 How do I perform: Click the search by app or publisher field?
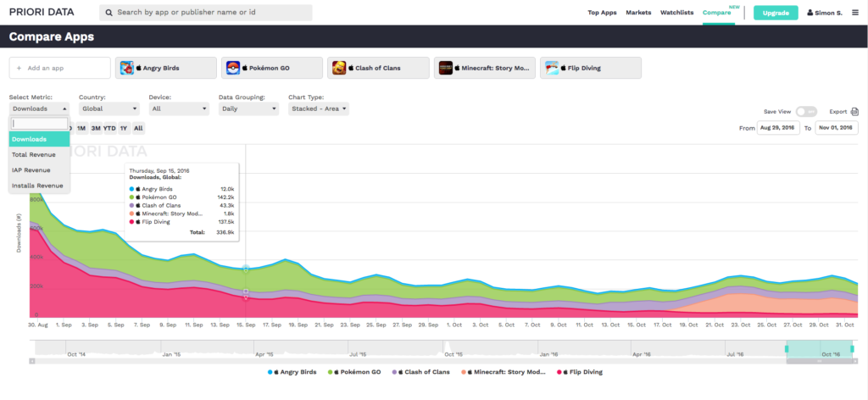pos(205,12)
